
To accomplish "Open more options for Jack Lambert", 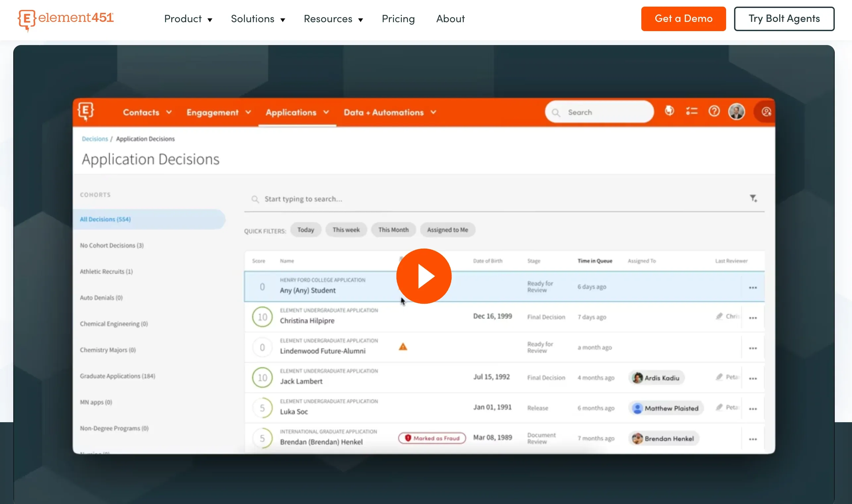I will 753,379.
